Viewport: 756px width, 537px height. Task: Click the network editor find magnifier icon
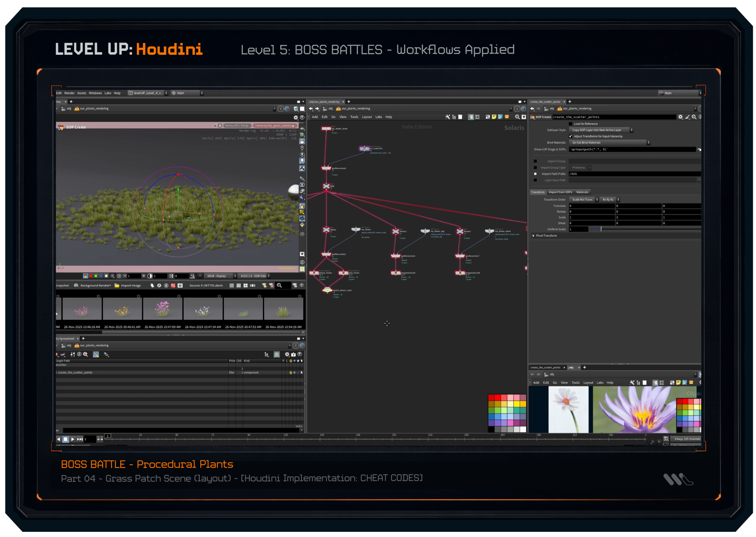pyautogui.click(x=517, y=117)
